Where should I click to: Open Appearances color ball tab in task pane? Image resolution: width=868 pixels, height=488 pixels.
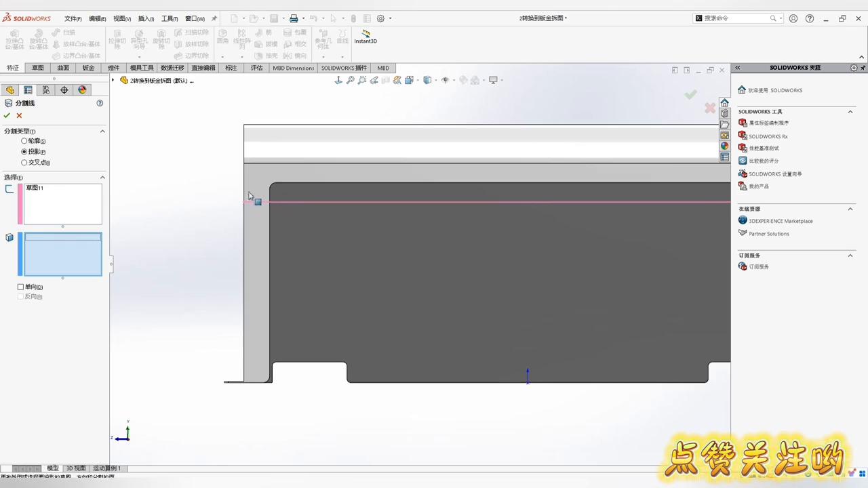pos(724,146)
